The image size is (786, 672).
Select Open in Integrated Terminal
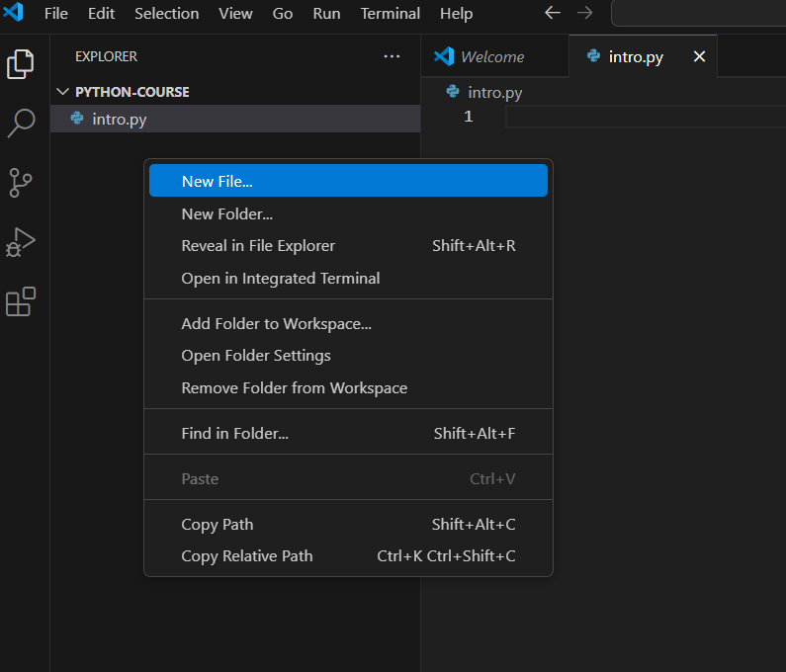280,279
